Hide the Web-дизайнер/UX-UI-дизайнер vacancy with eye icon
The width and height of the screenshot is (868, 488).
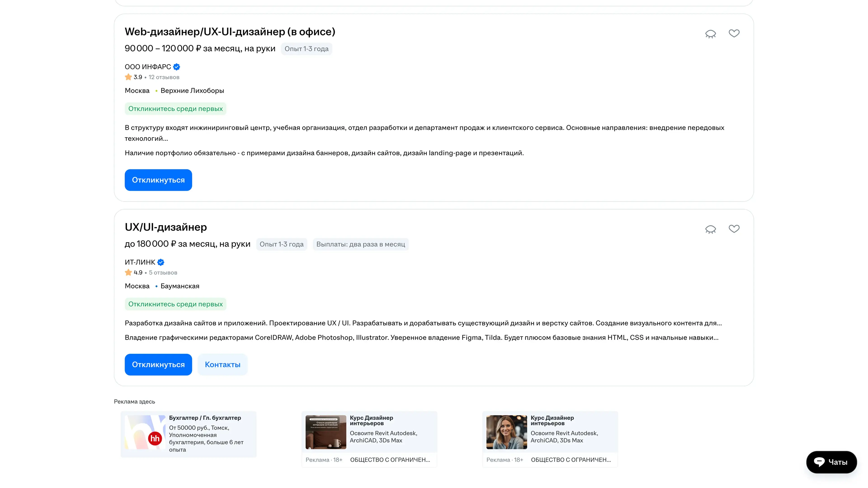click(710, 34)
